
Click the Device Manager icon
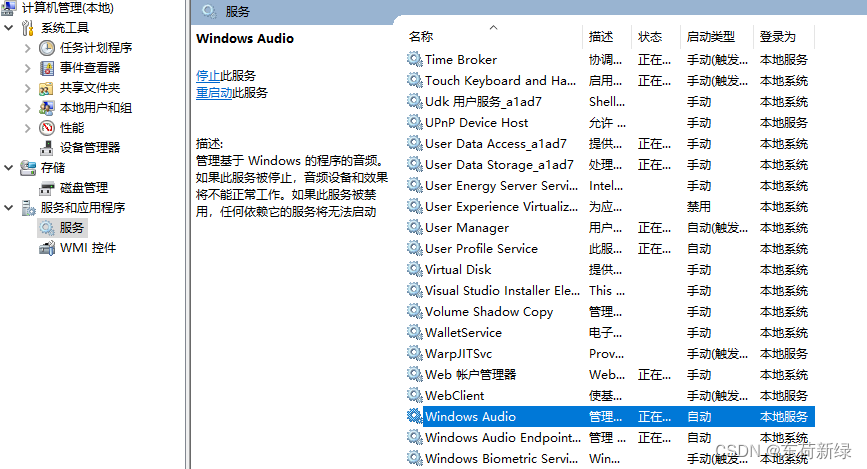(x=47, y=148)
